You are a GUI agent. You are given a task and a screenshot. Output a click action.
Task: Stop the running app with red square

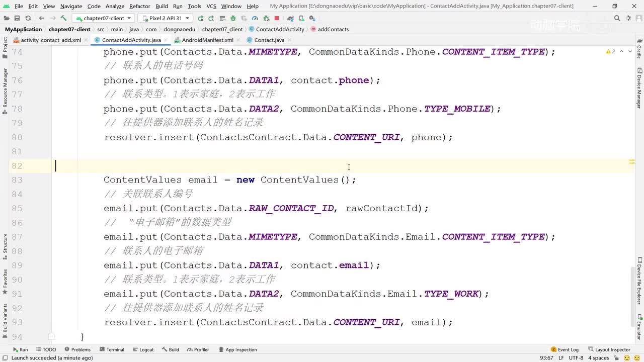(x=276, y=18)
